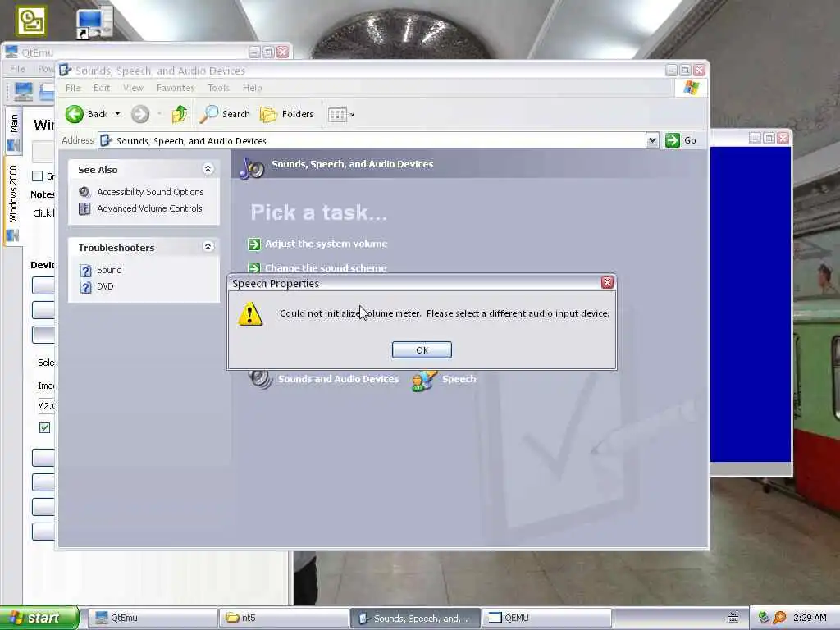This screenshot has width=840, height=630.
Task: Click OK in Speech Properties dialog
Action: [x=422, y=349]
